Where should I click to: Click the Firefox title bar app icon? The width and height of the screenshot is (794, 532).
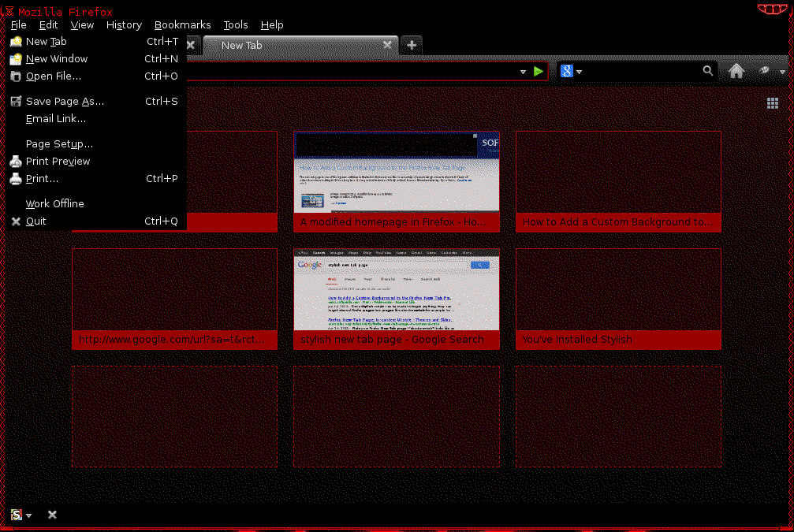[x=9, y=11]
